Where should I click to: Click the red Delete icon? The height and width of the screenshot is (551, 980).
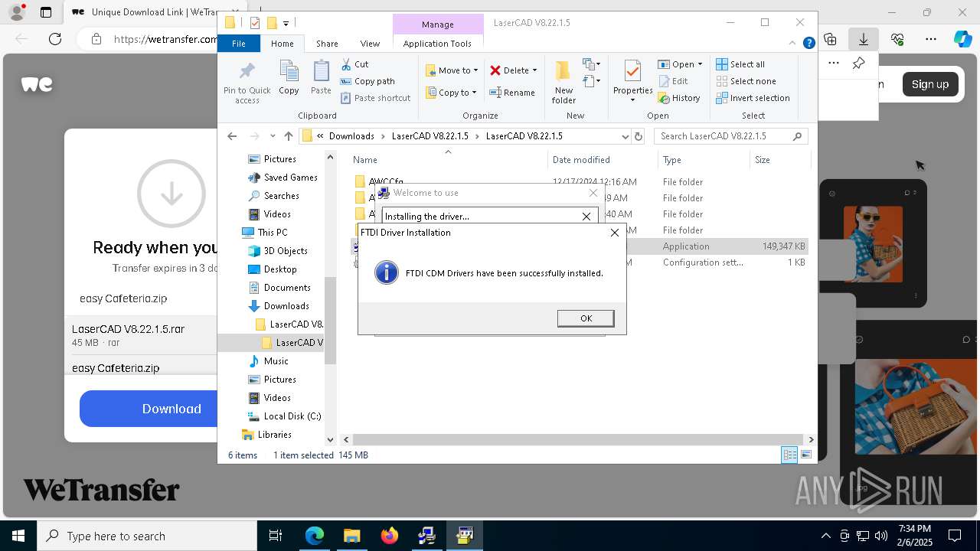pyautogui.click(x=495, y=70)
